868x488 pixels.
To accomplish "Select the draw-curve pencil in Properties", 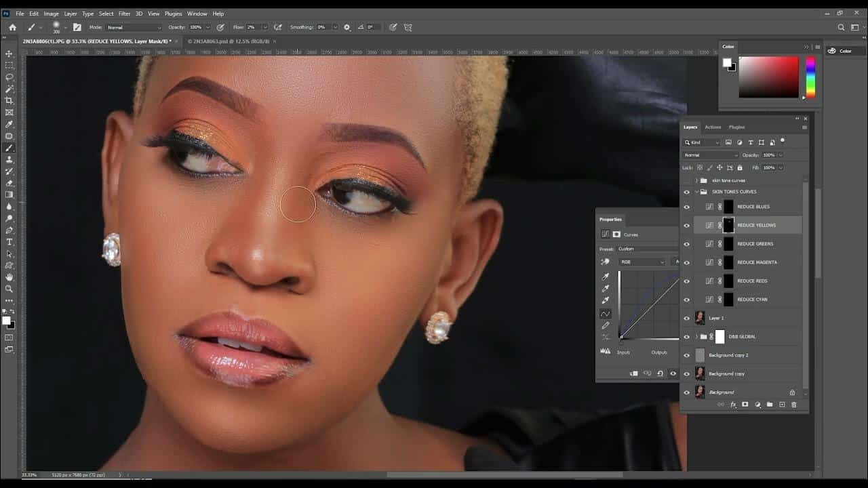I will coord(606,325).
